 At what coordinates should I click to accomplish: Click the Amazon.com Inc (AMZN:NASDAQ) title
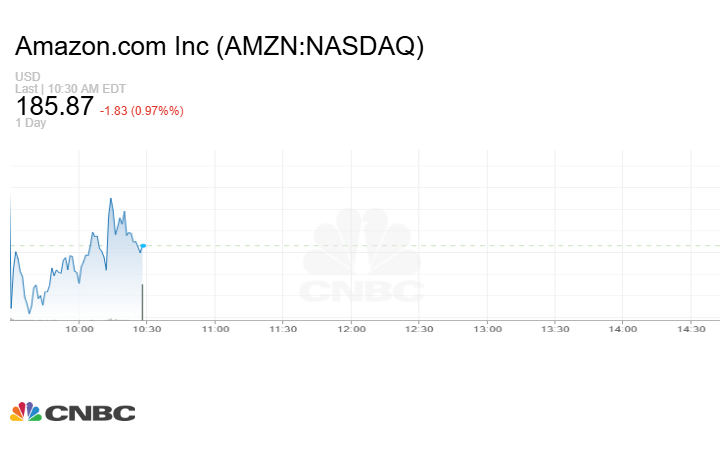(x=219, y=47)
